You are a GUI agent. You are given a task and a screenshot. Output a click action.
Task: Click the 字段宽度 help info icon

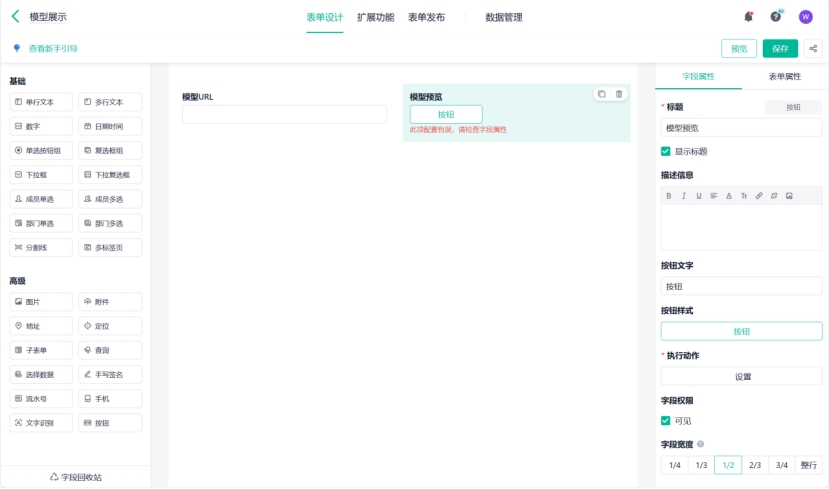701,444
